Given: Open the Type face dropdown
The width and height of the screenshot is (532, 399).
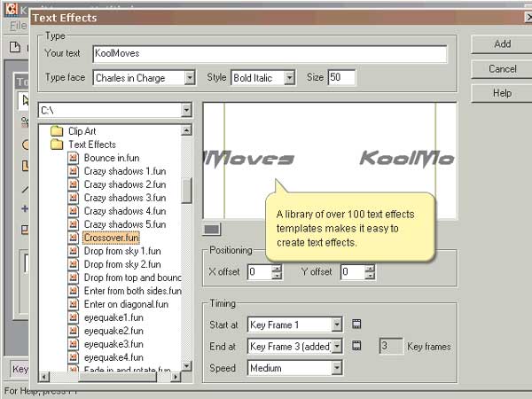Looking at the screenshot, I should click(x=190, y=78).
